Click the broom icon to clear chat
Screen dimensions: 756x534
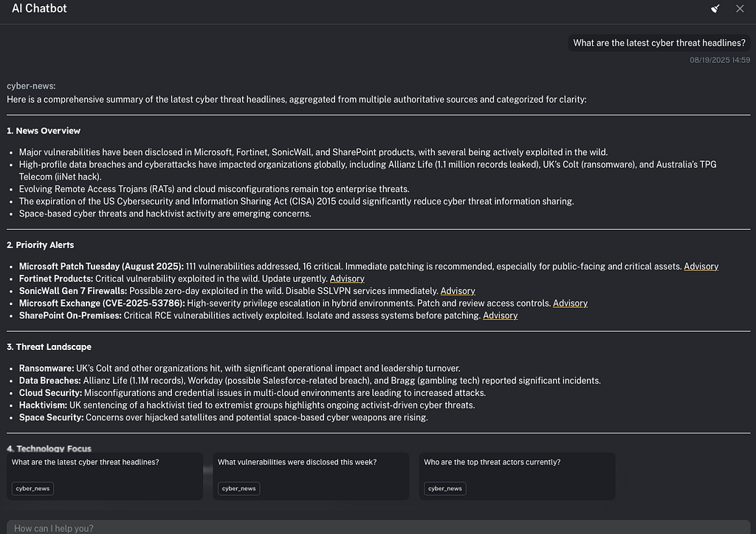[715, 9]
